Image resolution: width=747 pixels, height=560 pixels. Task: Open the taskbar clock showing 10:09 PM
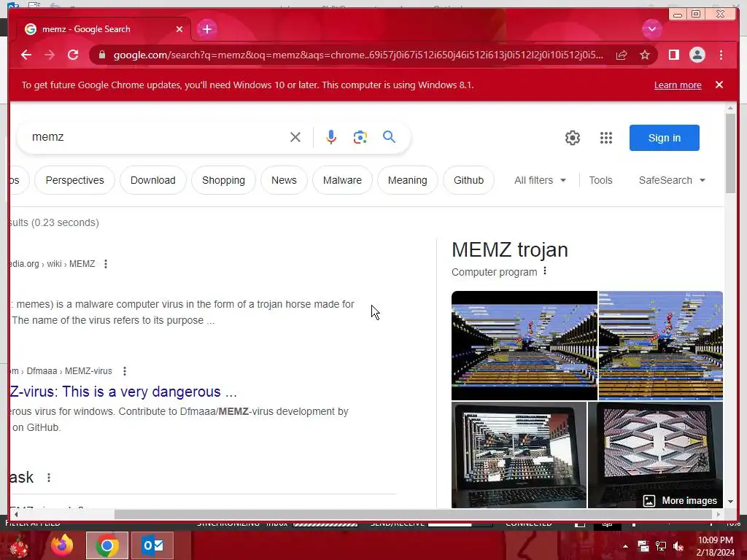715,546
